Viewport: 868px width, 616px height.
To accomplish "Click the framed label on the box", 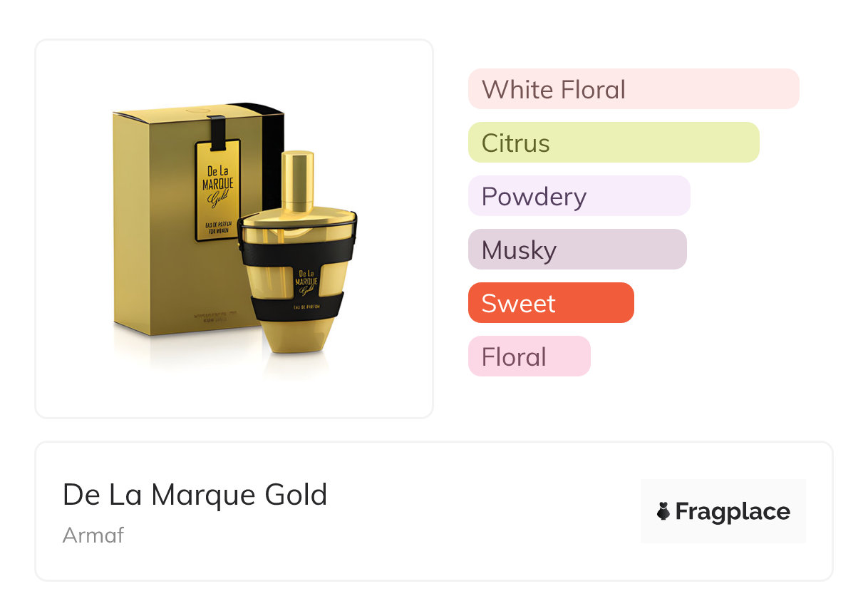I will coord(217,190).
